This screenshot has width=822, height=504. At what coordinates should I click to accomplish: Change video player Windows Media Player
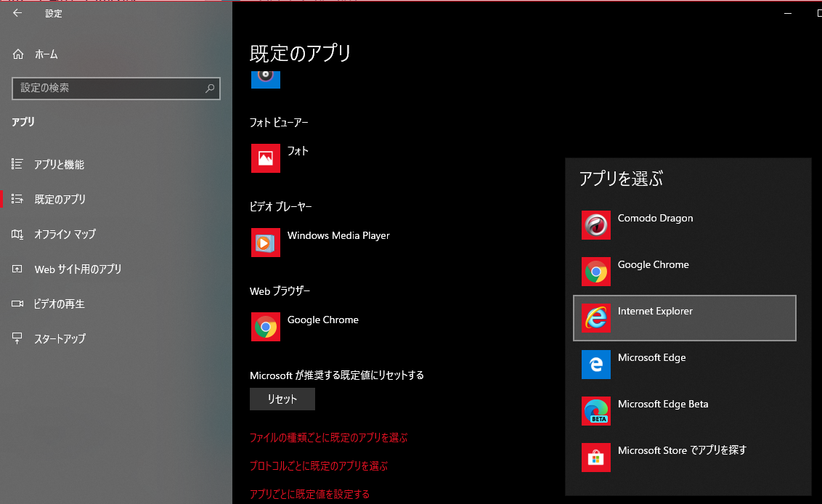(338, 235)
